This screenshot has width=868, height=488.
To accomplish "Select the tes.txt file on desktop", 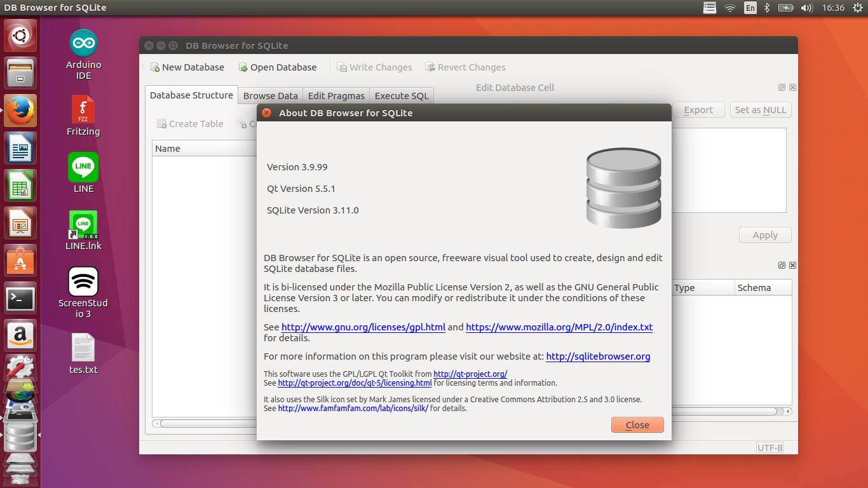I will (x=83, y=354).
